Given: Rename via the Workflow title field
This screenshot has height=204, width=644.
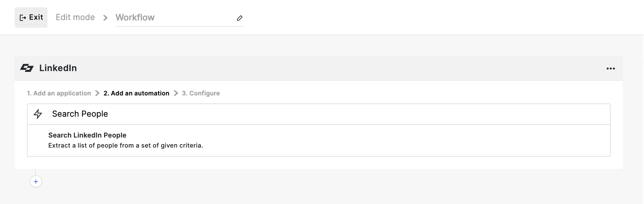Looking at the screenshot, I should (179, 17).
